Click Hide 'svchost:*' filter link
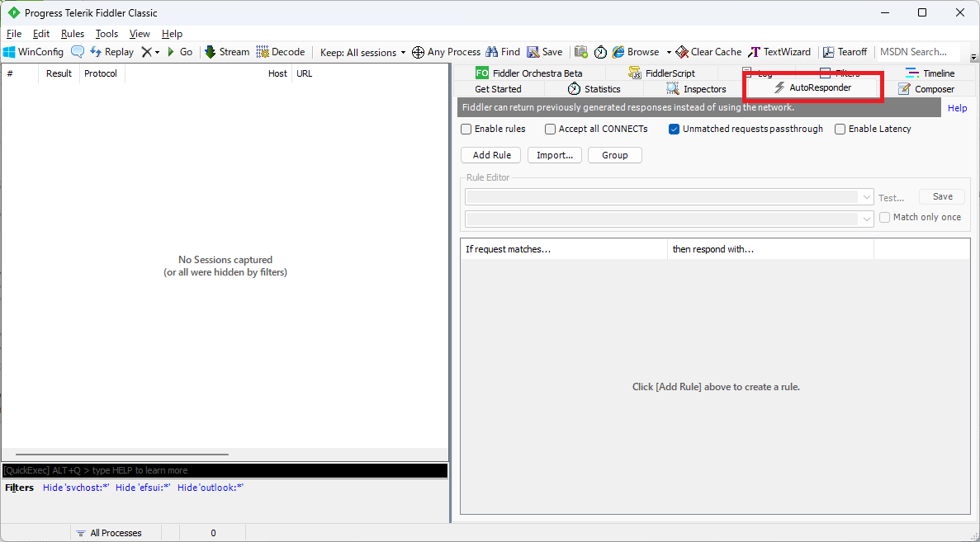 [x=76, y=488]
